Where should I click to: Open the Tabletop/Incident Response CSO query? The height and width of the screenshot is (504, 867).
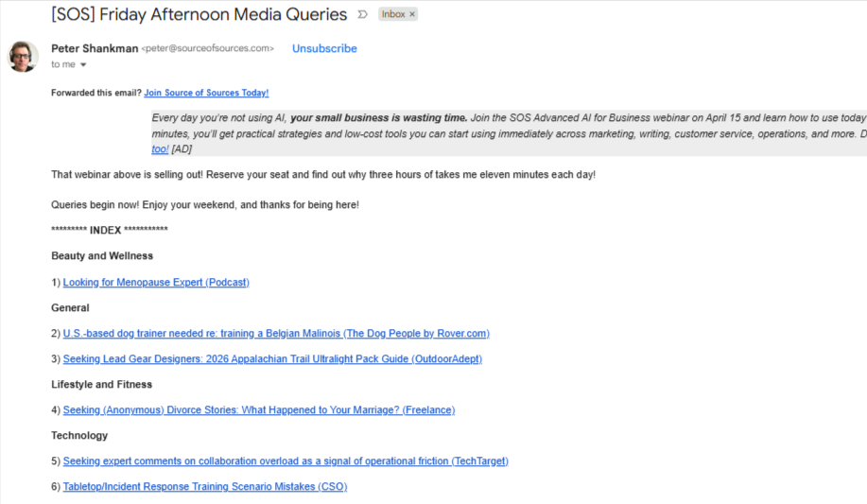tap(204, 486)
